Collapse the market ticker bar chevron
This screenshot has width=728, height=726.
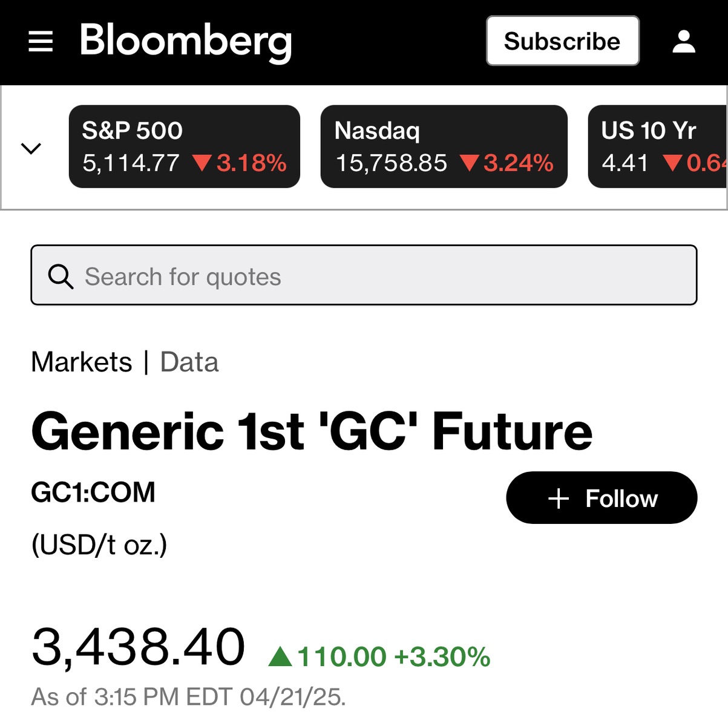click(31, 148)
